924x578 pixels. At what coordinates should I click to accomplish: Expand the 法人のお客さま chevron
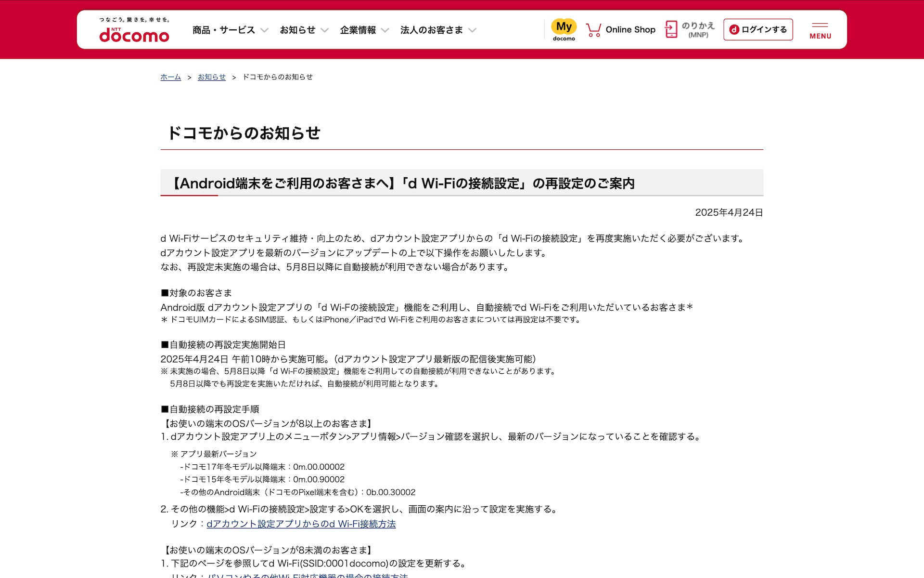472,30
